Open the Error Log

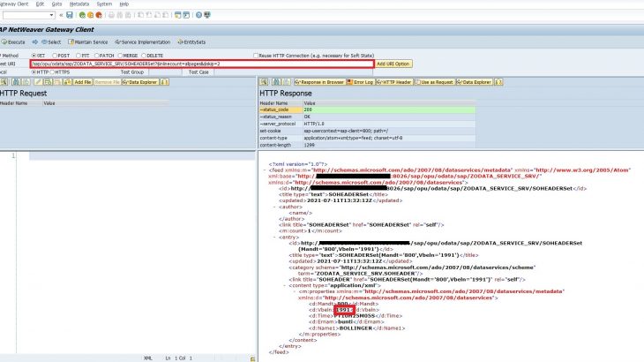click(x=362, y=81)
